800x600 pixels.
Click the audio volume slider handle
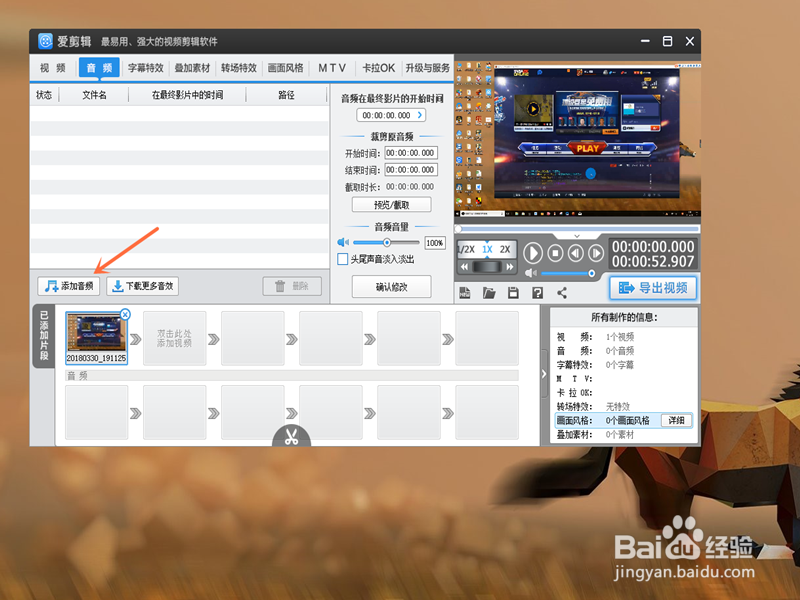point(387,242)
